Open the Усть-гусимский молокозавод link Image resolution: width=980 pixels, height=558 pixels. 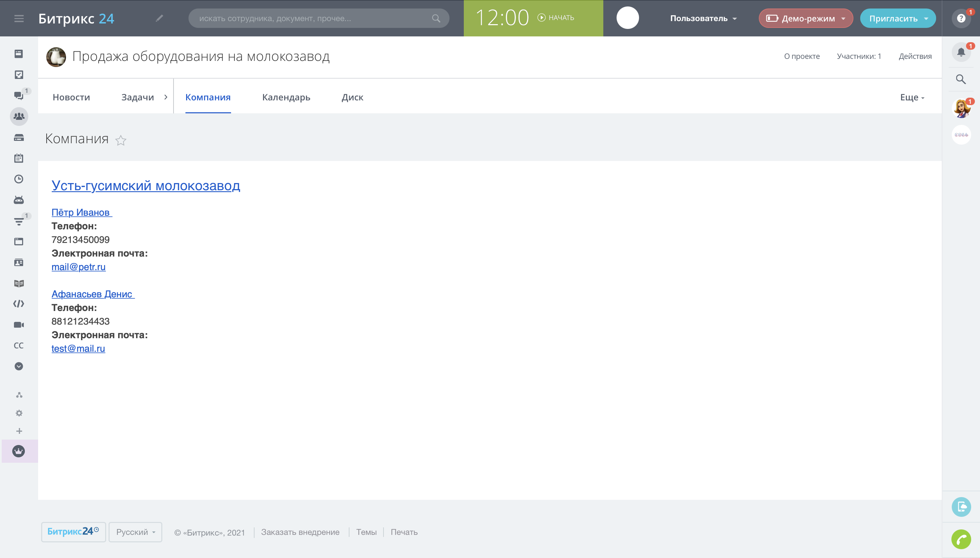click(x=146, y=185)
